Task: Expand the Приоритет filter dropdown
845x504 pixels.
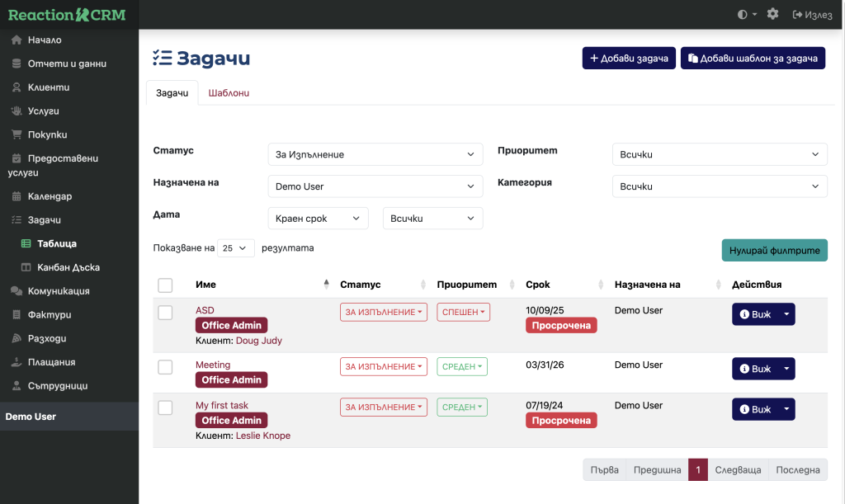Action: point(719,154)
